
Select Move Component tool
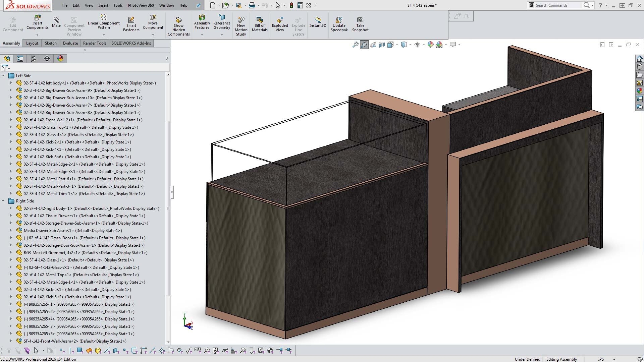(153, 22)
